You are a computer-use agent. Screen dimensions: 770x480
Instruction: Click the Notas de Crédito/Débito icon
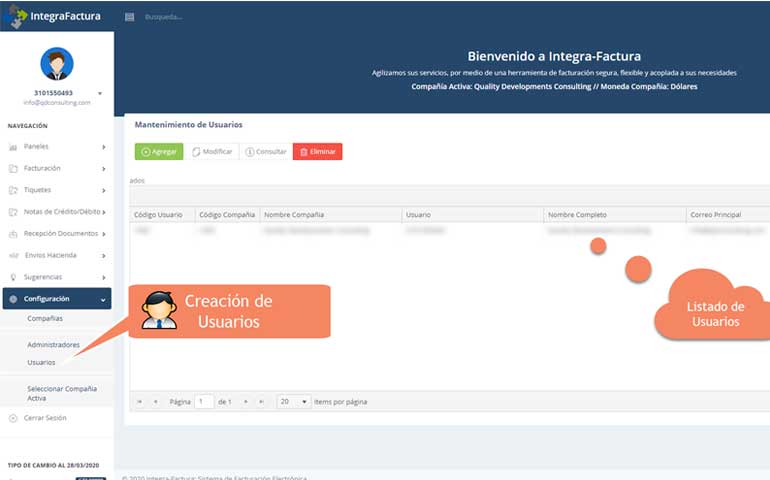tap(13, 212)
